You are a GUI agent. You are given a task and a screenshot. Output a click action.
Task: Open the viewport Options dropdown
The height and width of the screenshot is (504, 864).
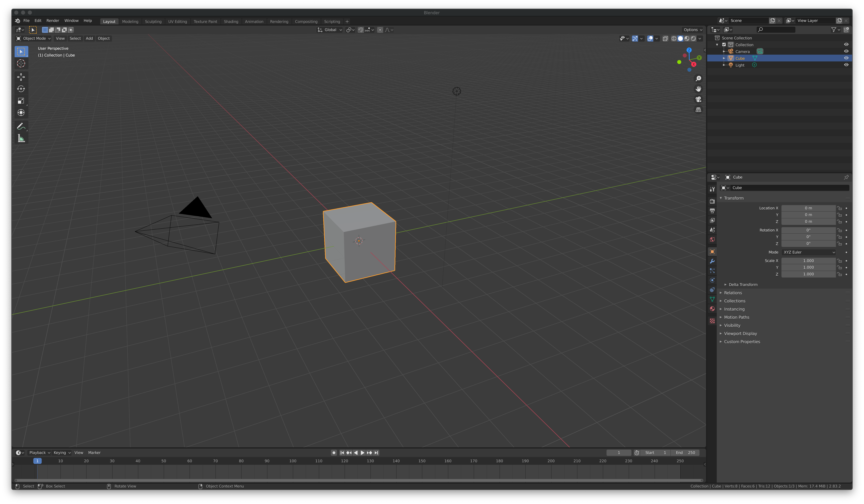(693, 30)
